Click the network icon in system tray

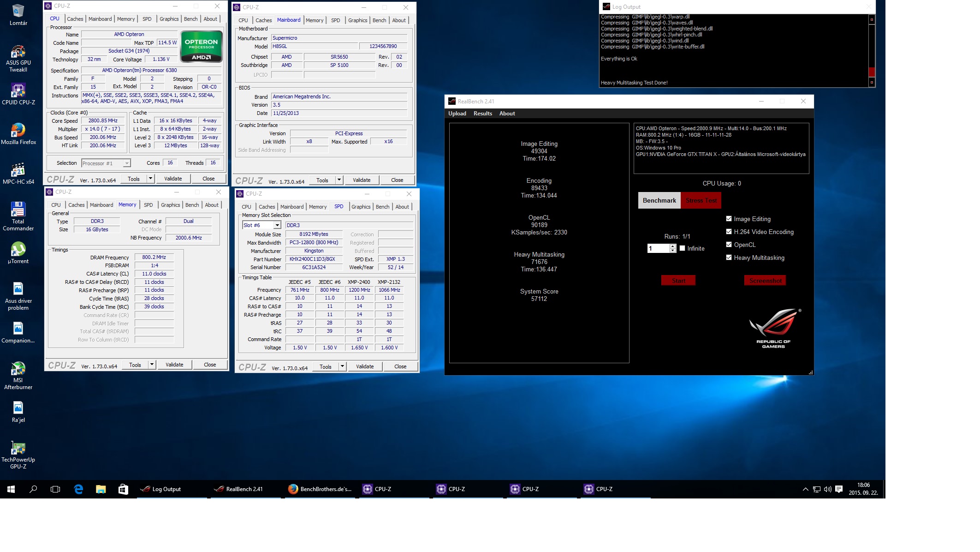coord(816,489)
